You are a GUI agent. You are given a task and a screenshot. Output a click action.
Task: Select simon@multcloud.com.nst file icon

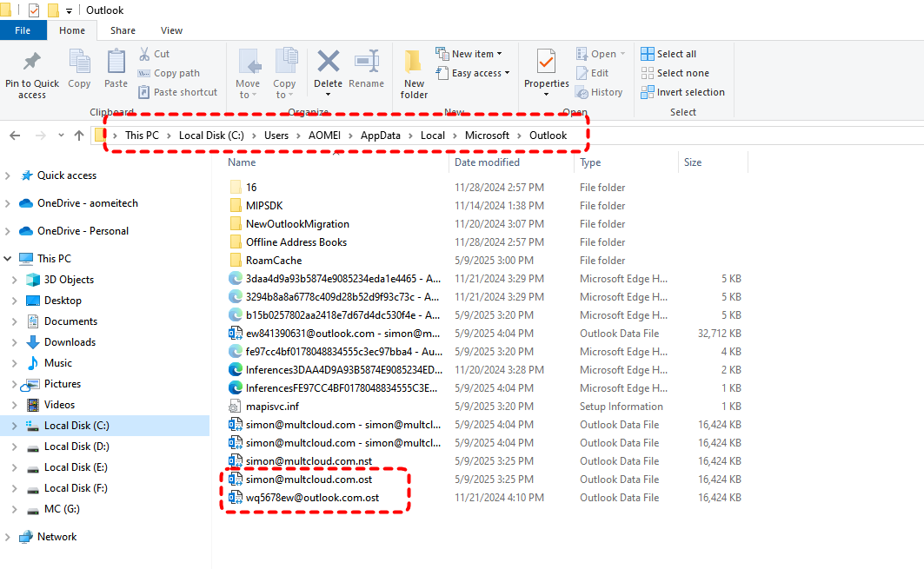pyautogui.click(x=235, y=461)
